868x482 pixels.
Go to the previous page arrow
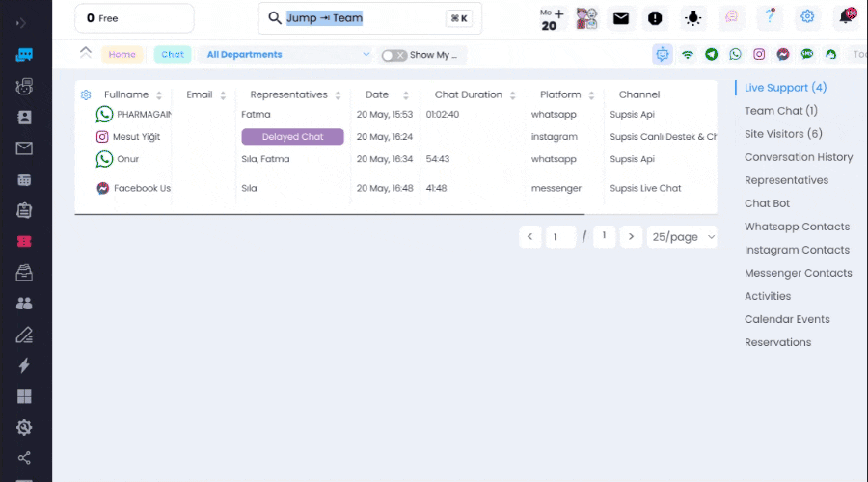(529, 237)
